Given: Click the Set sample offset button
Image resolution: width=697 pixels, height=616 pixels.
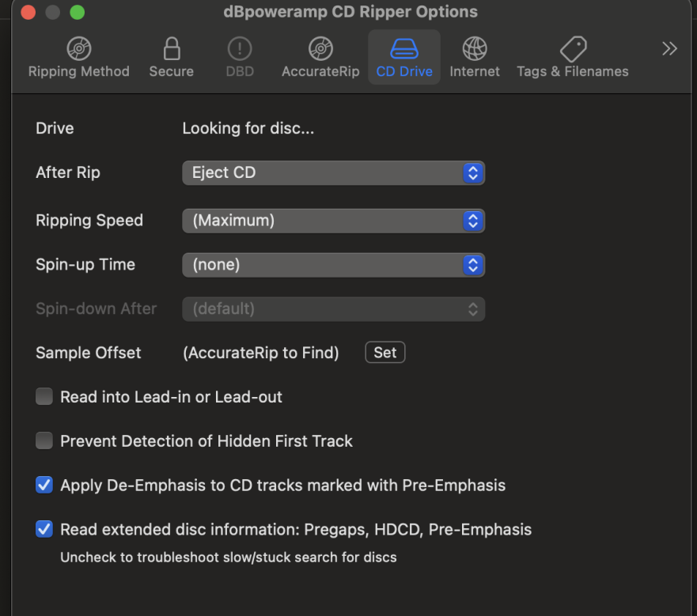Looking at the screenshot, I should [385, 353].
